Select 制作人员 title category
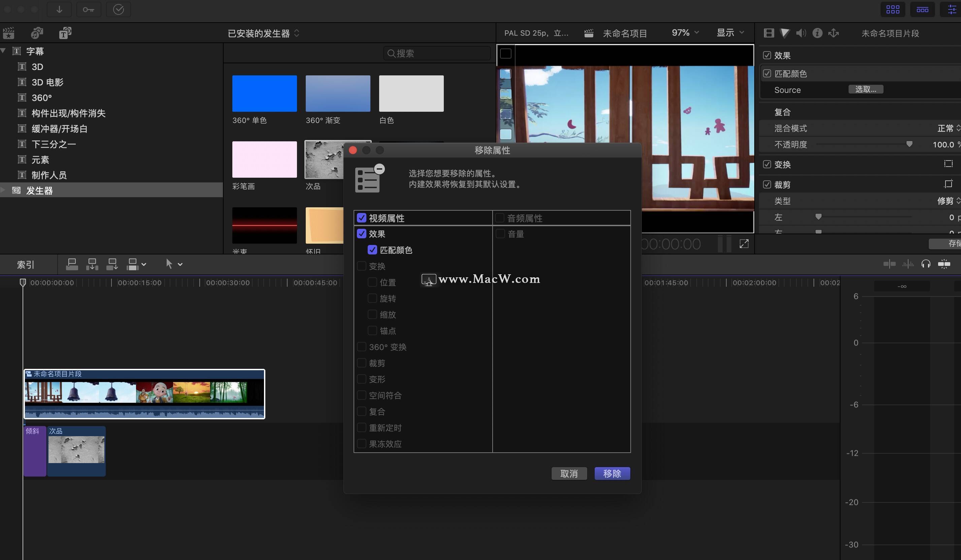 tap(49, 175)
